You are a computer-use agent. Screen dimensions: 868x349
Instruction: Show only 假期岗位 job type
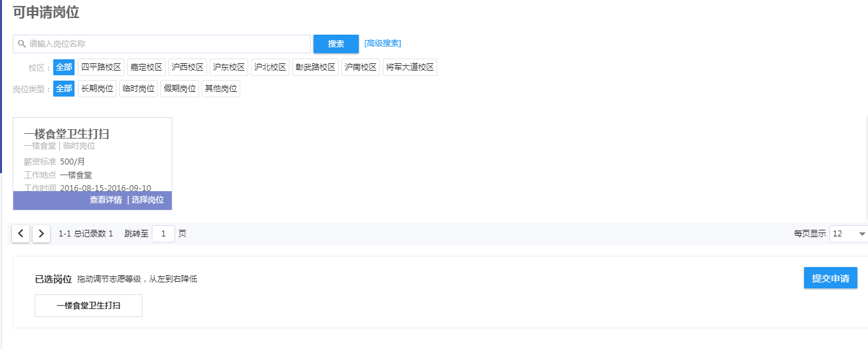click(179, 89)
